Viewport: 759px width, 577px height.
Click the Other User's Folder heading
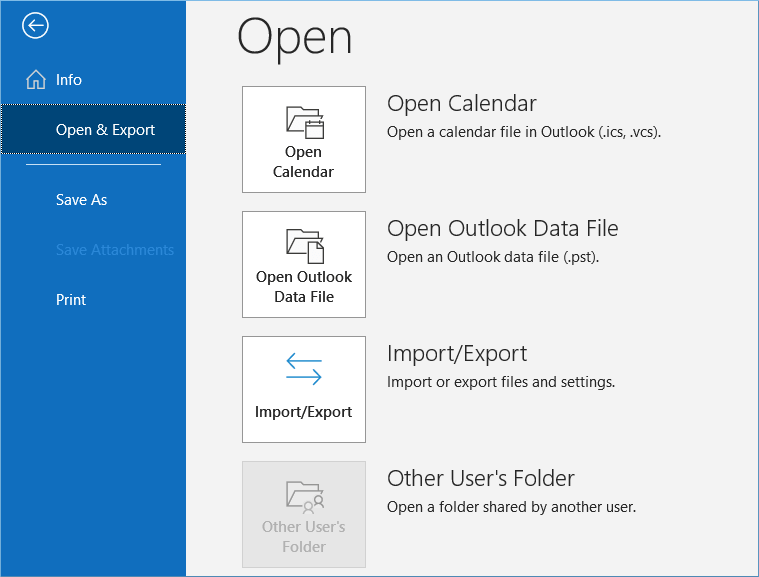point(481,478)
